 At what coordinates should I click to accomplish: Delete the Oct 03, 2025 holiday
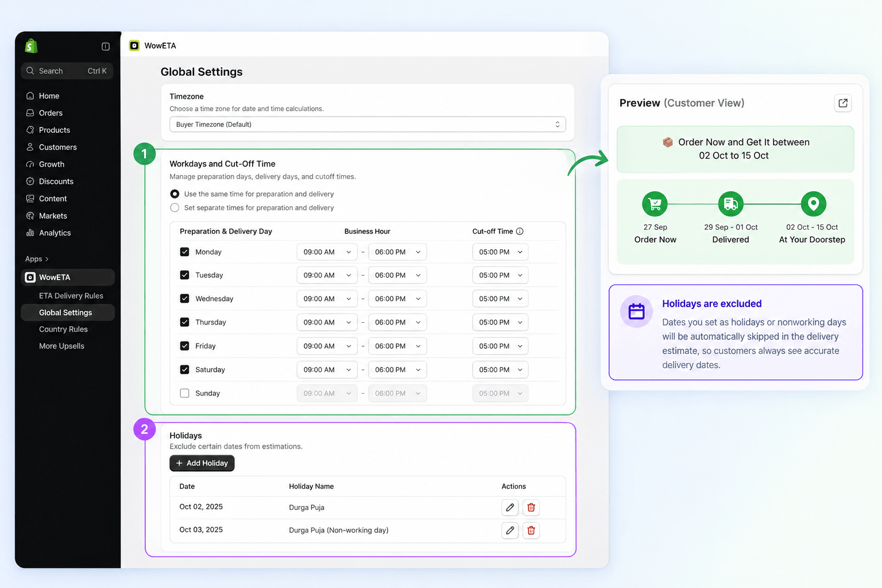tap(531, 531)
